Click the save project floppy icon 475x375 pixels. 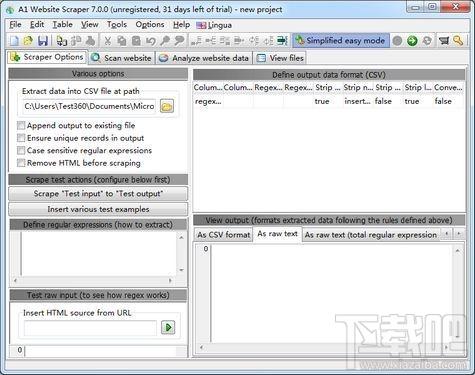43,41
